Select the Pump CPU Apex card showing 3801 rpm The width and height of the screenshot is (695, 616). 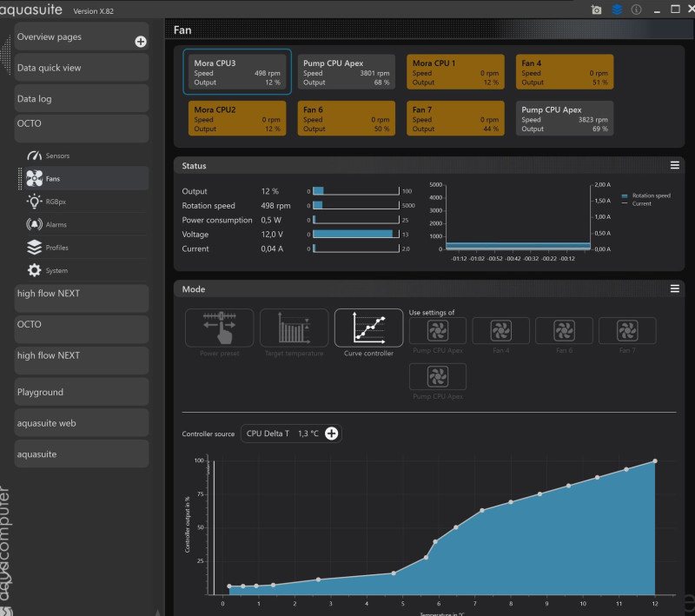coord(346,72)
